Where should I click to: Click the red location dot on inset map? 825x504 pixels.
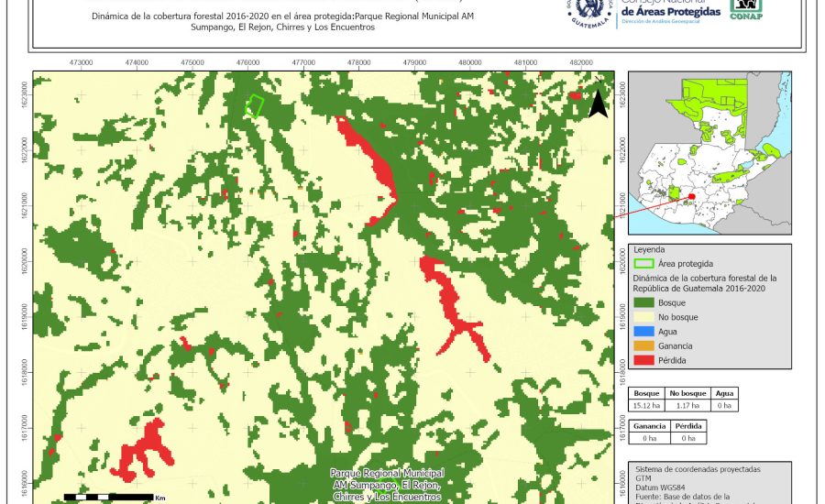coord(692,195)
